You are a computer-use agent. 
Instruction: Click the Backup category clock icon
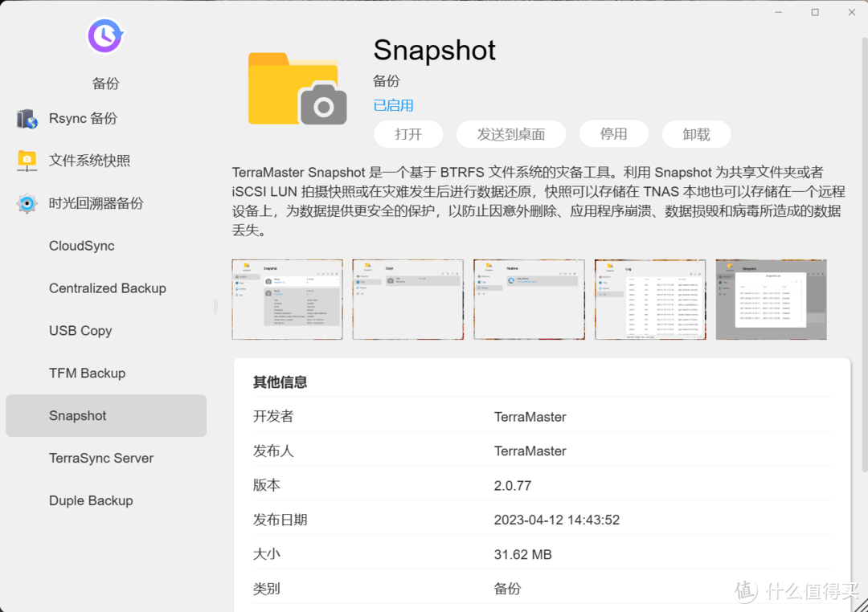coord(105,36)
